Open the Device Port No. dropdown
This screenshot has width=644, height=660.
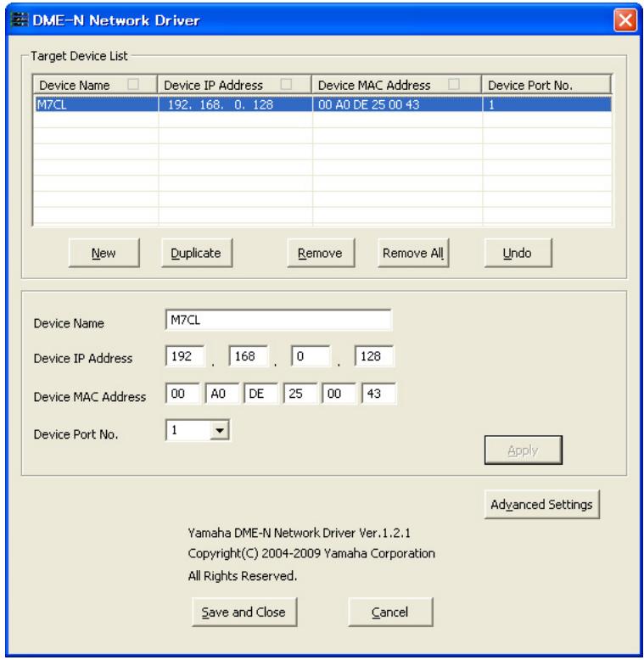(219, 430)
